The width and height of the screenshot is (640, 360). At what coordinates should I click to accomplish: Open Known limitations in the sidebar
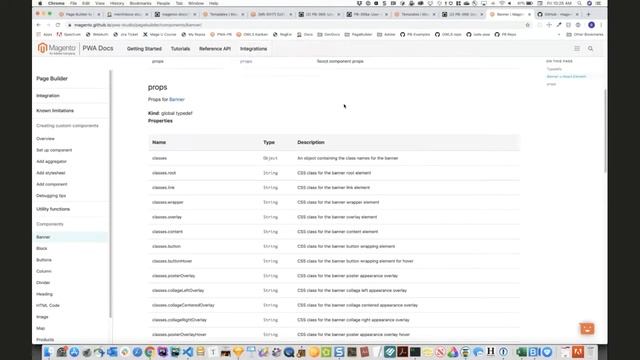click(x=55, y=111)
